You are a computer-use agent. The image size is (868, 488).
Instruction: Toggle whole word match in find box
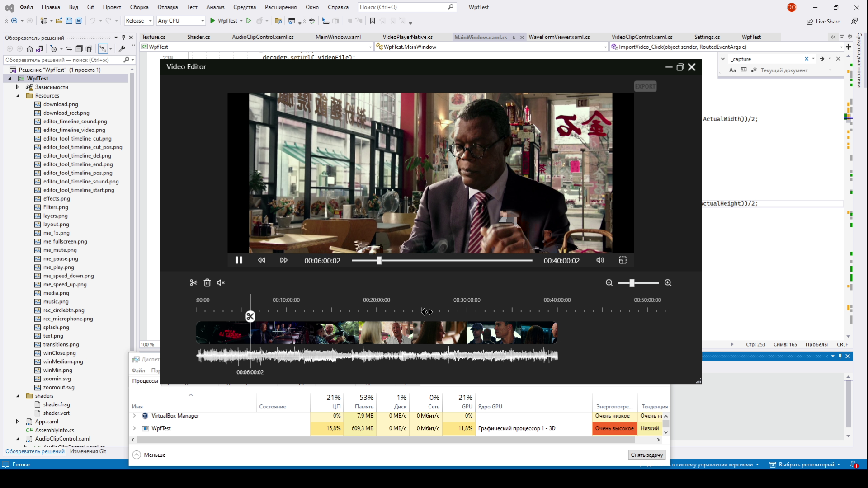tap(743, 70)
